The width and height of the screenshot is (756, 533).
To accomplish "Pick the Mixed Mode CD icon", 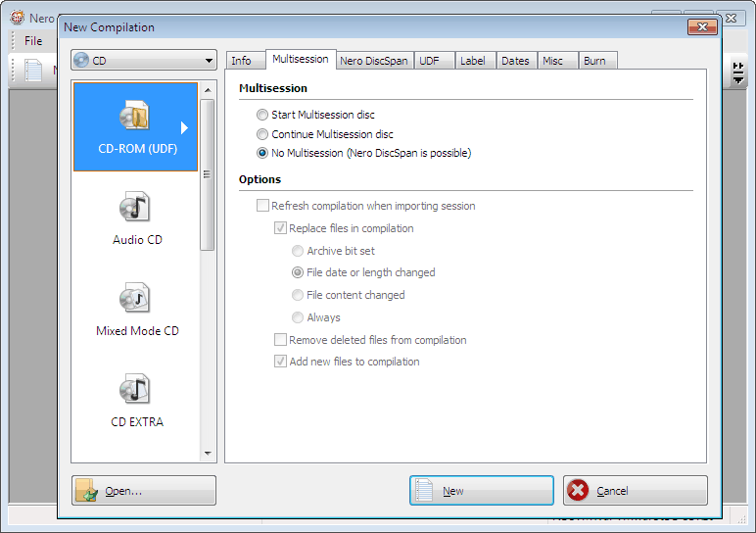I will (x=135, y=298).
